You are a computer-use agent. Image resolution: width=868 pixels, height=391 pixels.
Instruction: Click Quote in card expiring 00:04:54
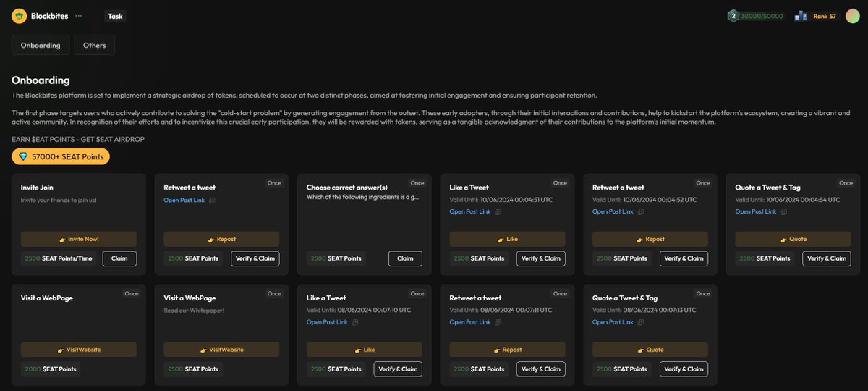(793, 239)
